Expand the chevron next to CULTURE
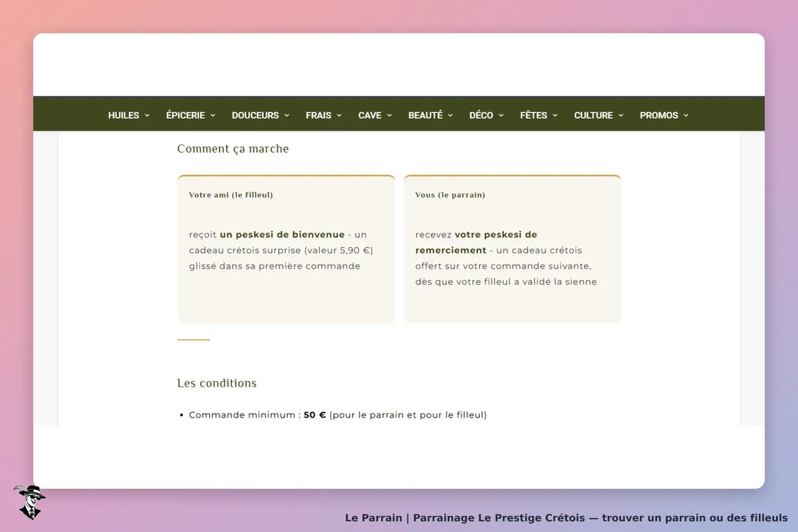This screenshot has height=532, width=798. [620, 116]
